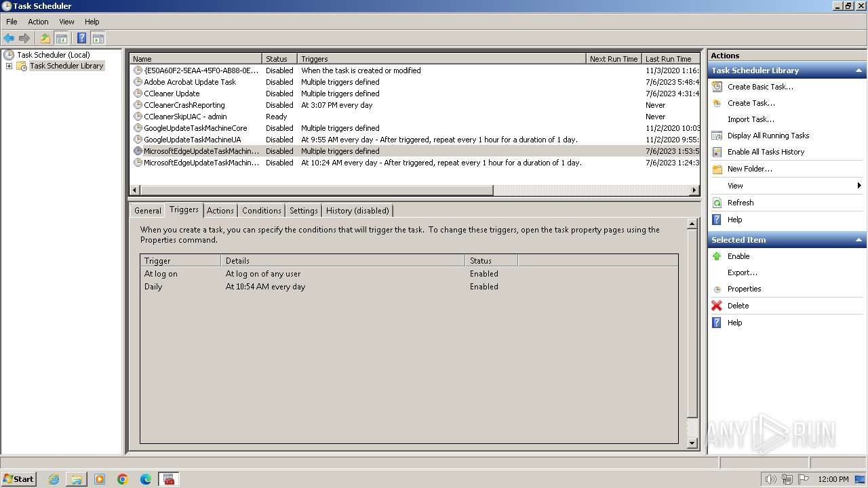Select Adobe Acrobat Update Task row

[414, 82]
